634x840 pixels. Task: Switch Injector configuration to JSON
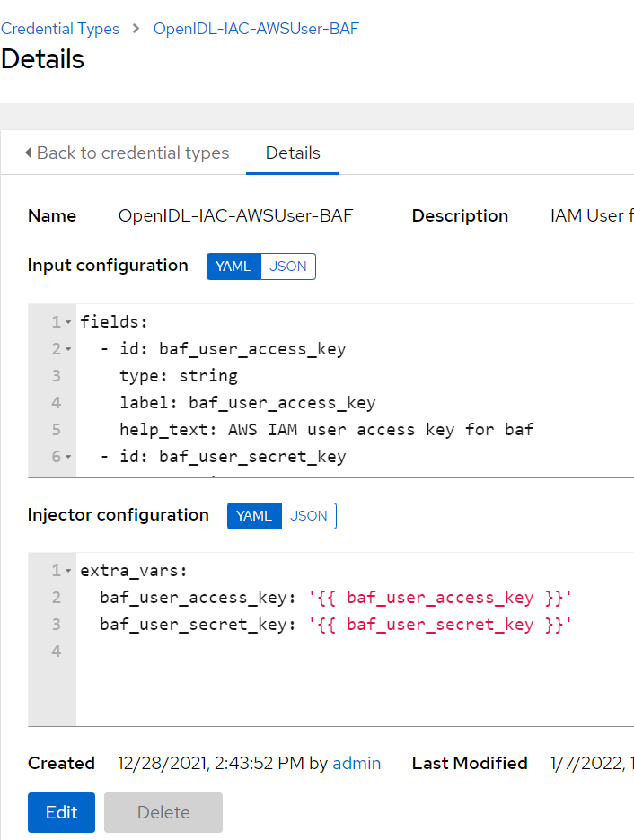coord(309,515)
